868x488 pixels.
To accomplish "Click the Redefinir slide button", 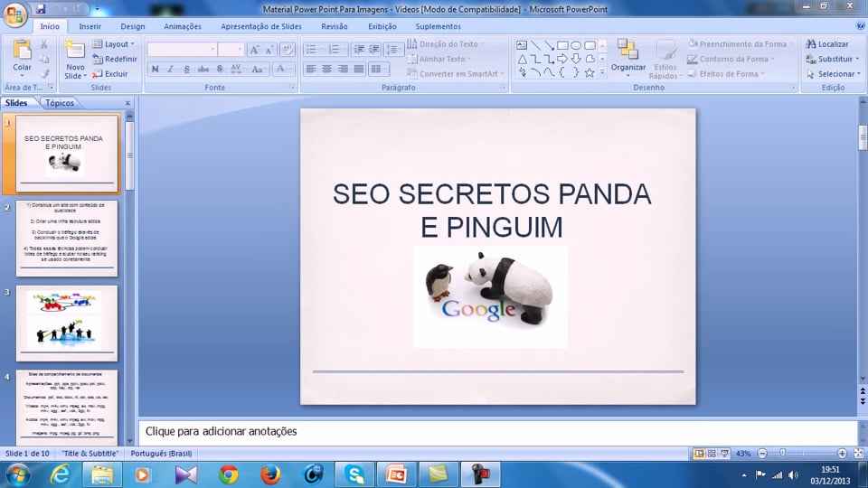I will pos(115,59).
